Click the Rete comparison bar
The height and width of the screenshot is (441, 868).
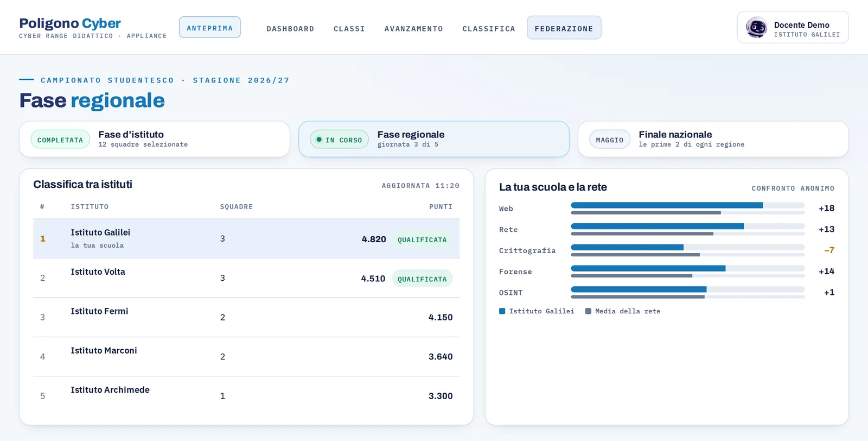688,229
